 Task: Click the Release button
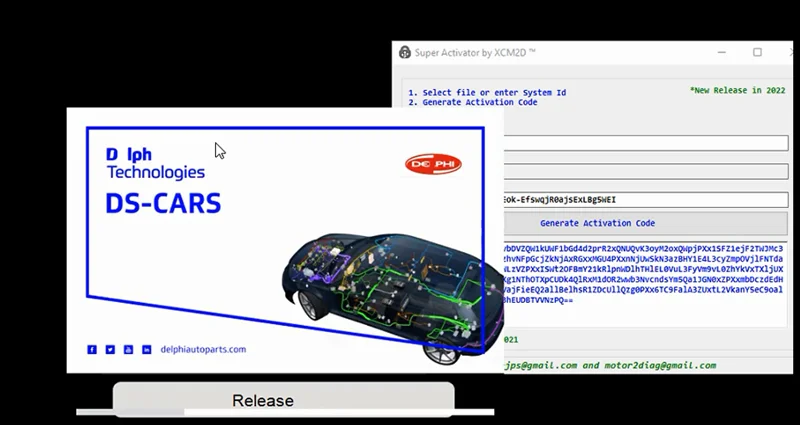tap(284, 399)
